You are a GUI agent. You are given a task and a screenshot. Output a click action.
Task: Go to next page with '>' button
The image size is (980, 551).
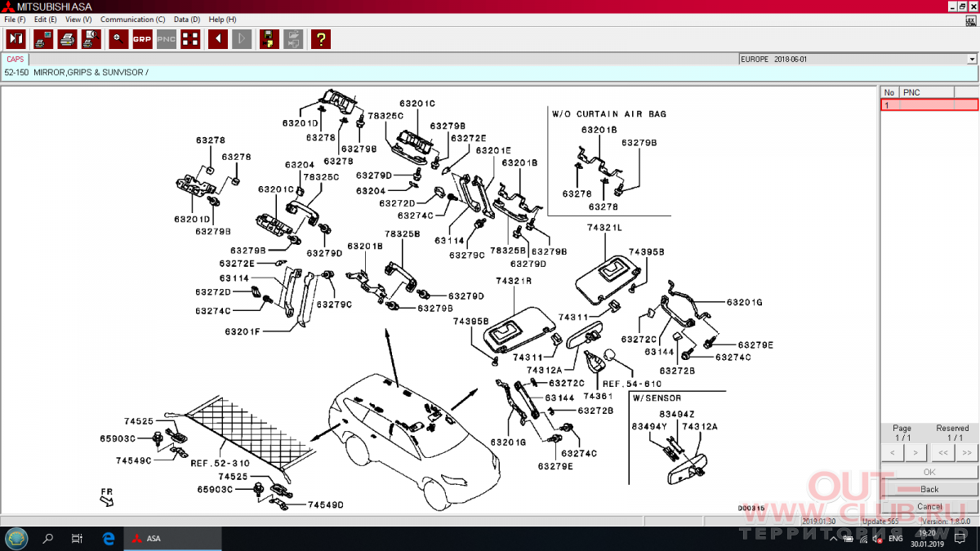click(915, 451)
